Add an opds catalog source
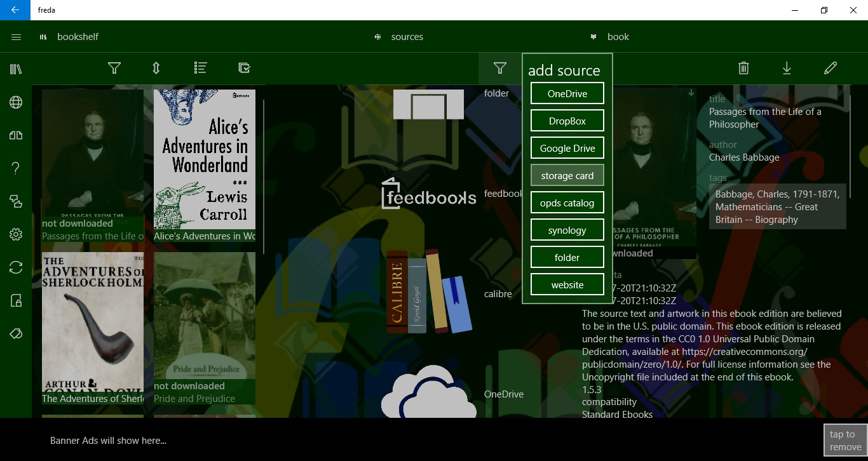 point(567,202)
